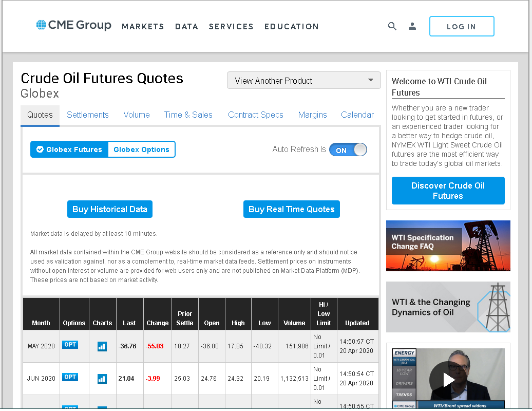This screenshot has height=411, width=532.
Task: Click the Discover Crude Oil Futures button
Action: point(448,191)
